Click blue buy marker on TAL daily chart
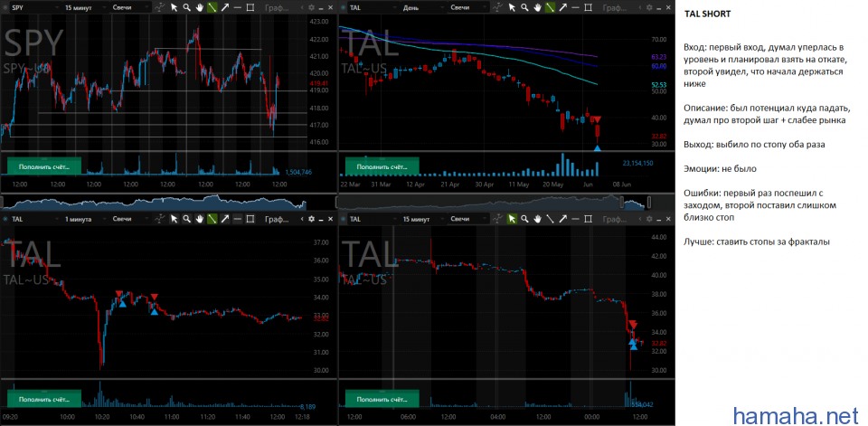The image size is (868, 426). tap(597, 148)
